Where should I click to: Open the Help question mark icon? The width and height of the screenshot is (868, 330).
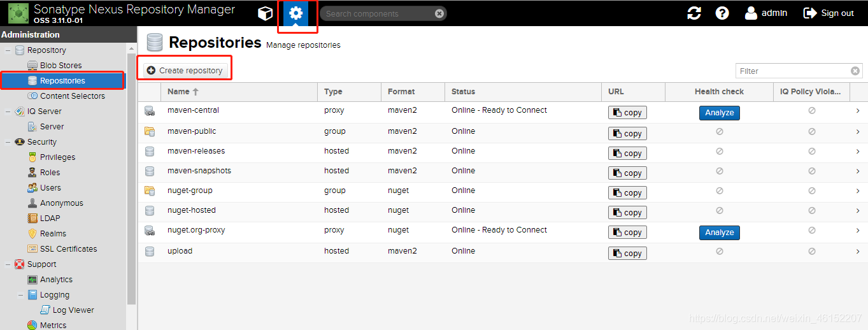722,13
